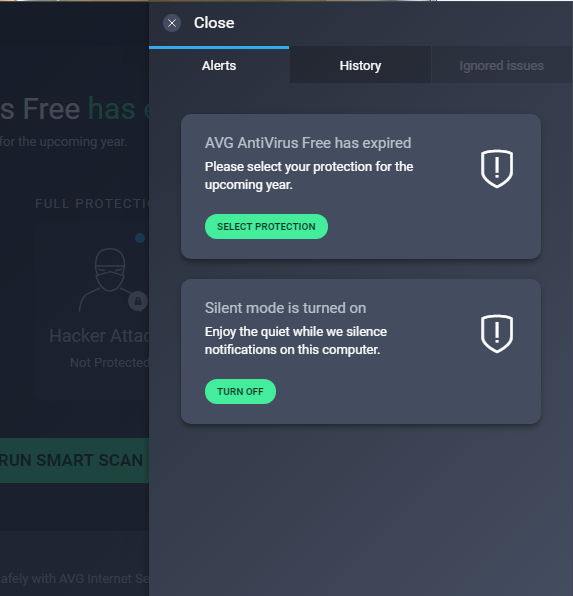Click the X icon beside Close
Image resolution: width=573 pixels, height=596 pixels.
[172, 23]
